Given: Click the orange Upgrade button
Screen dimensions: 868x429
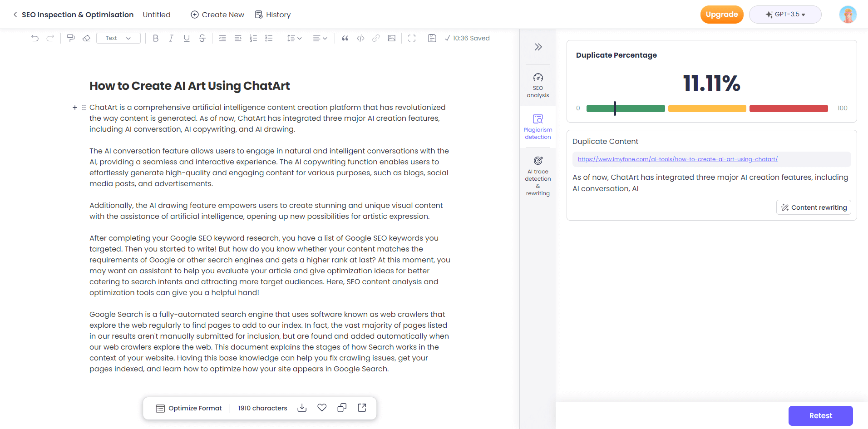Looking at the screenshot, I should (722, 15).
